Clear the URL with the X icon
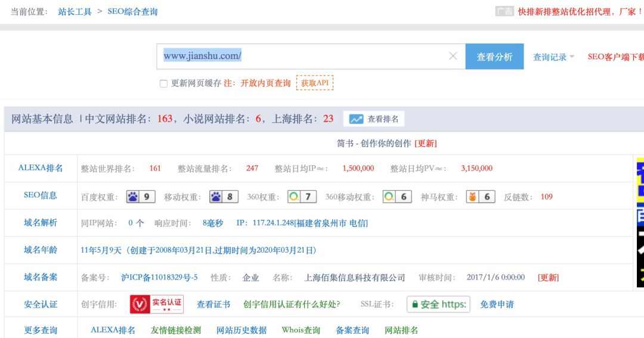 pos(453,56)
